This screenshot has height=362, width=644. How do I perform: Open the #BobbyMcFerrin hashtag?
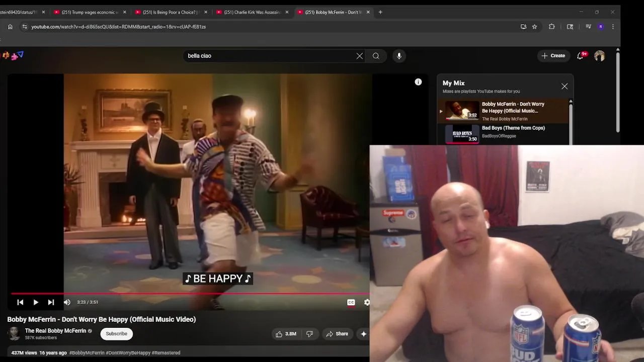[x=87, y=353]
